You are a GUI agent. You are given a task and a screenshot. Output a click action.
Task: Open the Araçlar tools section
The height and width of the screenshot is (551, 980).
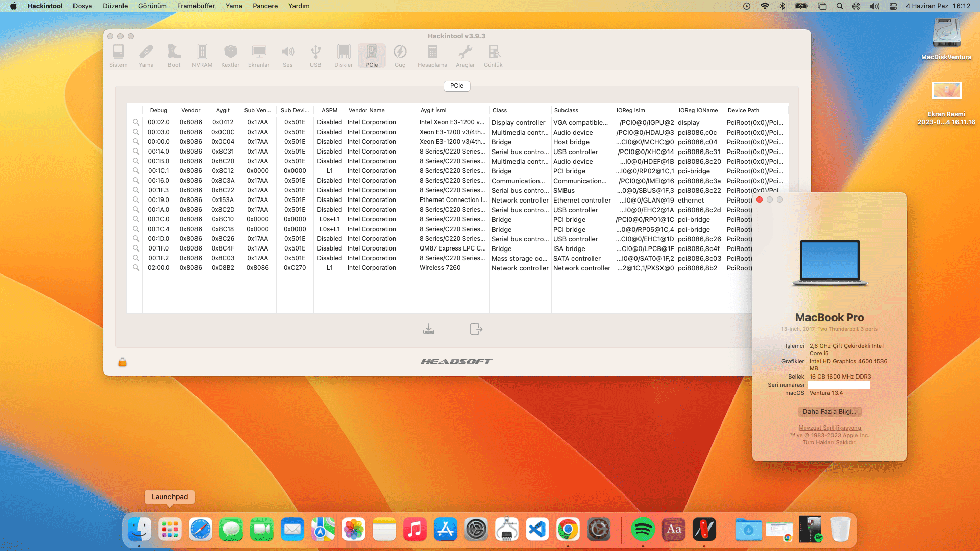(x=465, y=55)
